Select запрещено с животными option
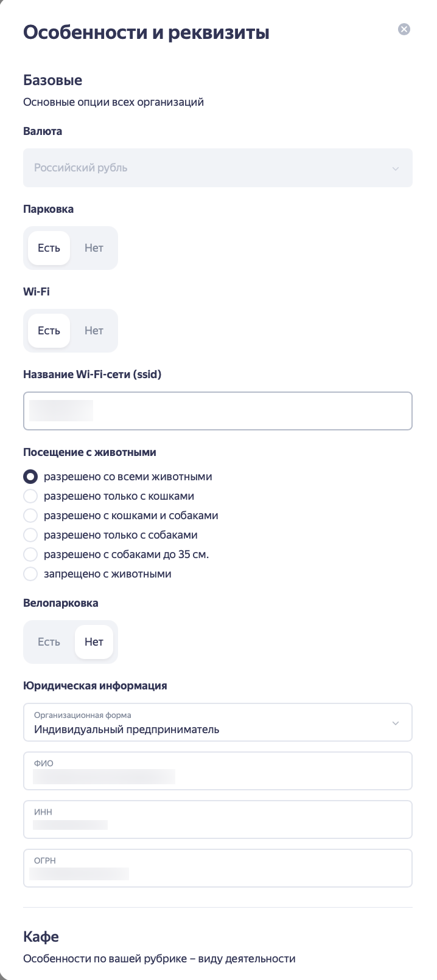Image resolution: width=437 pixels, height=980 pixels. click(x=30, y=574)
